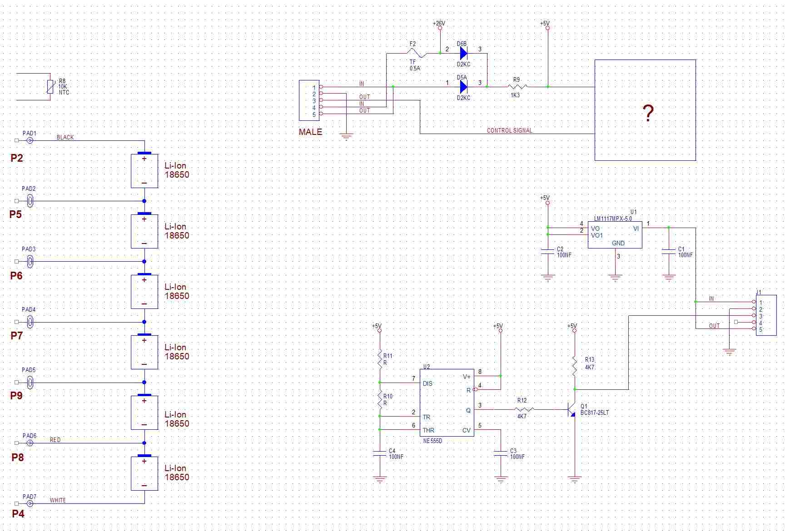
Task: Click the MALE connector name text
Action: click(310, 132)
